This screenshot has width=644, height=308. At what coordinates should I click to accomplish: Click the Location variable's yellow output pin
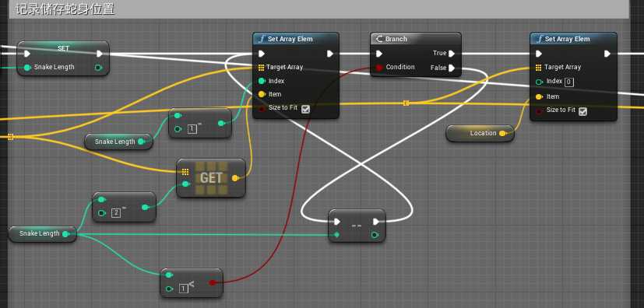click(x=502, y=133)
